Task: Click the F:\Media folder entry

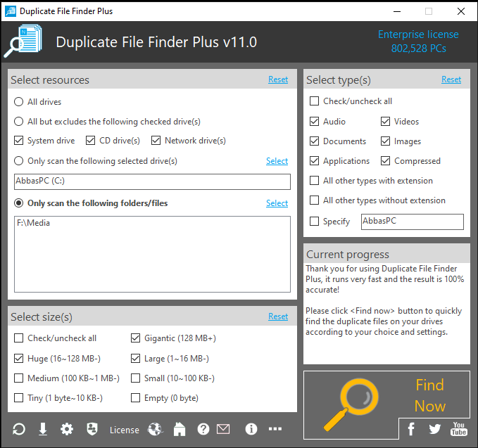Action: click(34, 223)
